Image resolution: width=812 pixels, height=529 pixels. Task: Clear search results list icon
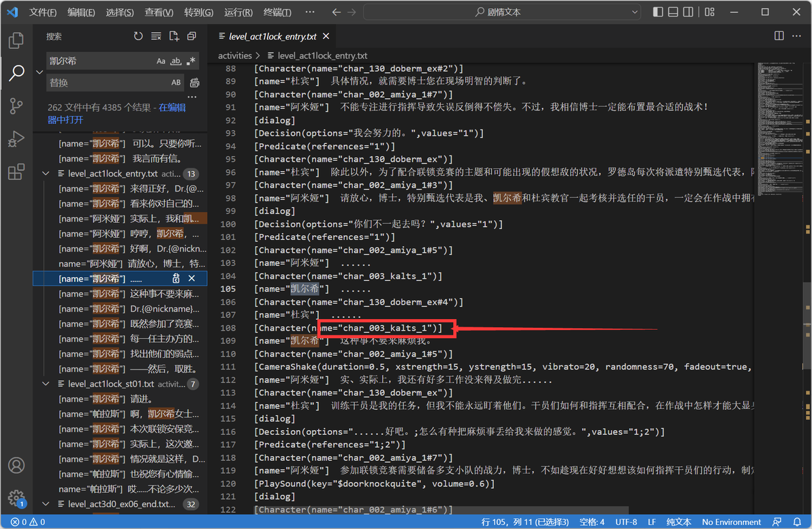[156, 36]
